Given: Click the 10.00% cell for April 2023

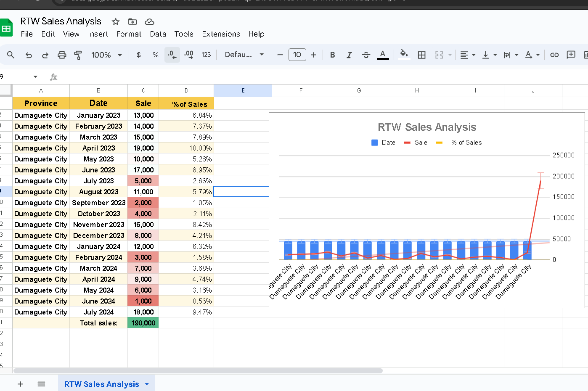Looking at the screenshot, I should click(186, 148).
